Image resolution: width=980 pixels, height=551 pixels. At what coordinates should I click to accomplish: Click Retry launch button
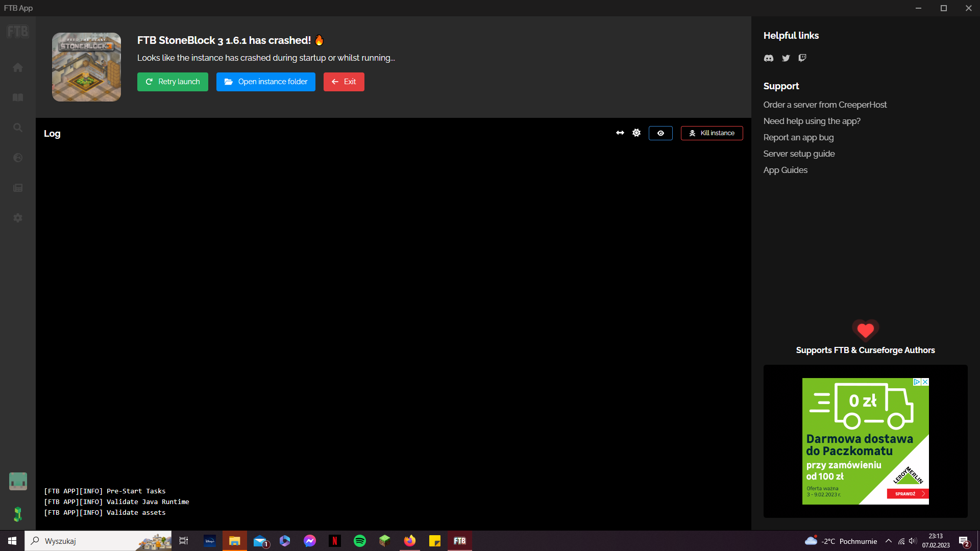tap(173, 82)
